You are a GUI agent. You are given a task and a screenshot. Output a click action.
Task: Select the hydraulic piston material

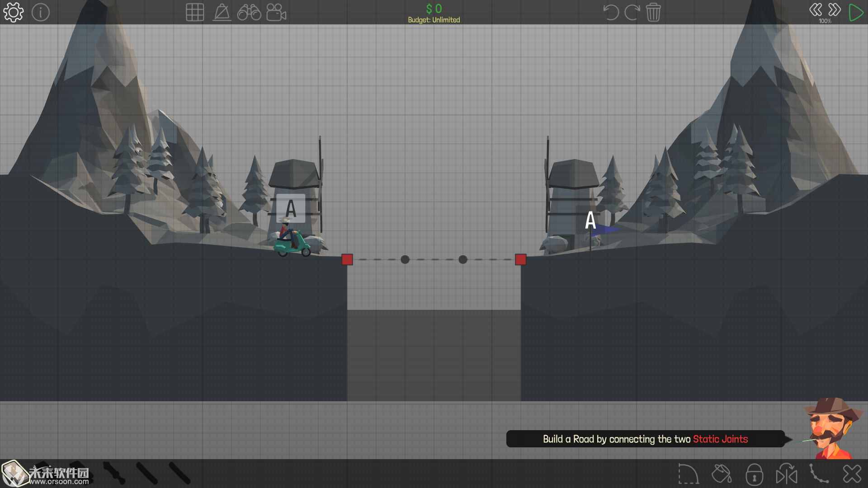coord(113,473)
